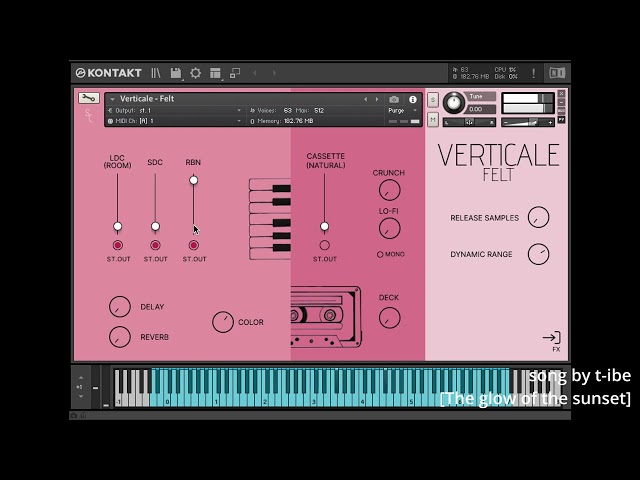Screen dimensions: 640x480
Task: Open the save (floppy disk) menu
Action: tap(176, 73)
